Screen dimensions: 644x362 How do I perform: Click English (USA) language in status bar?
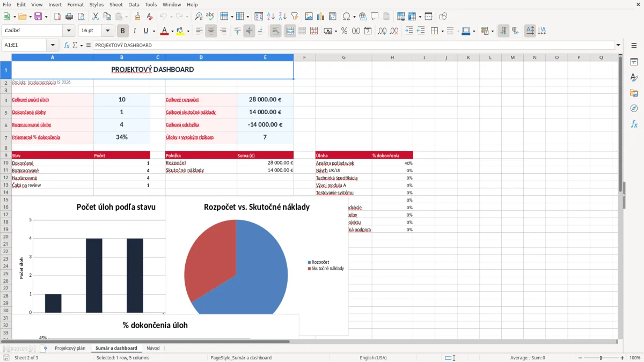point(373,358)
